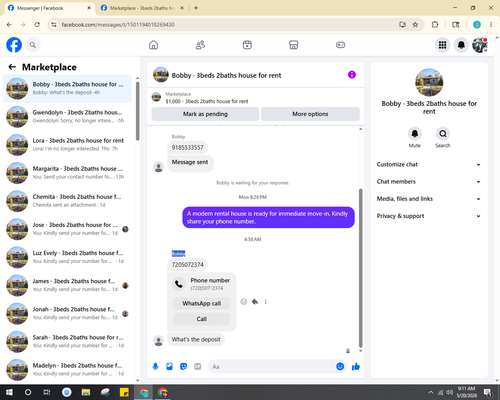Open the browser extensions puzzle icon
Viewport: 500px width, 400px height.
tap(435, 25)
